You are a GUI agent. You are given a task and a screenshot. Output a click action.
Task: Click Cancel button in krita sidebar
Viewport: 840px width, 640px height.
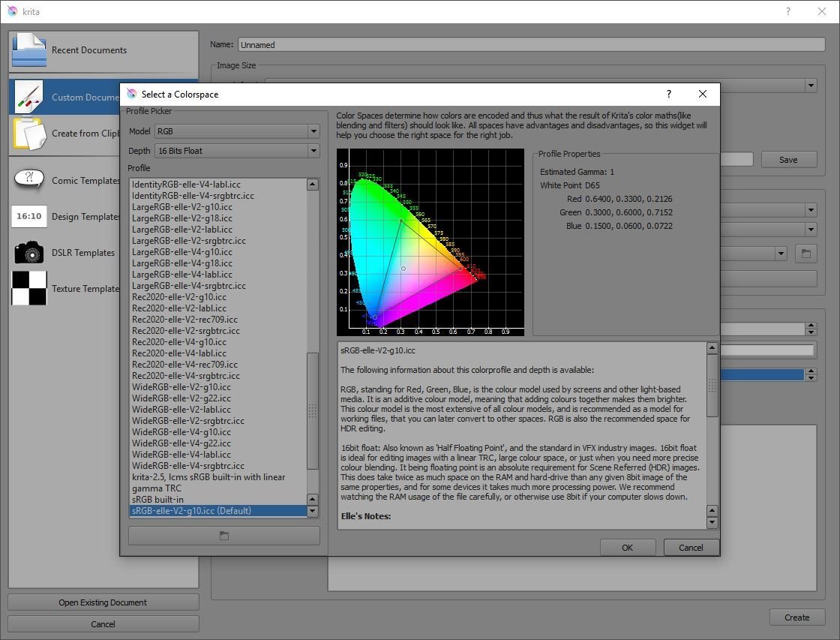pyautogui.click(x=103, y=624)
